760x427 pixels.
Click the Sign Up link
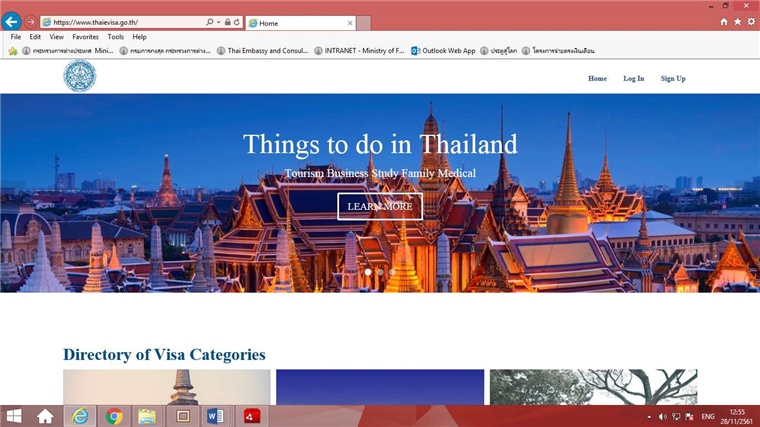click(673, 79)
